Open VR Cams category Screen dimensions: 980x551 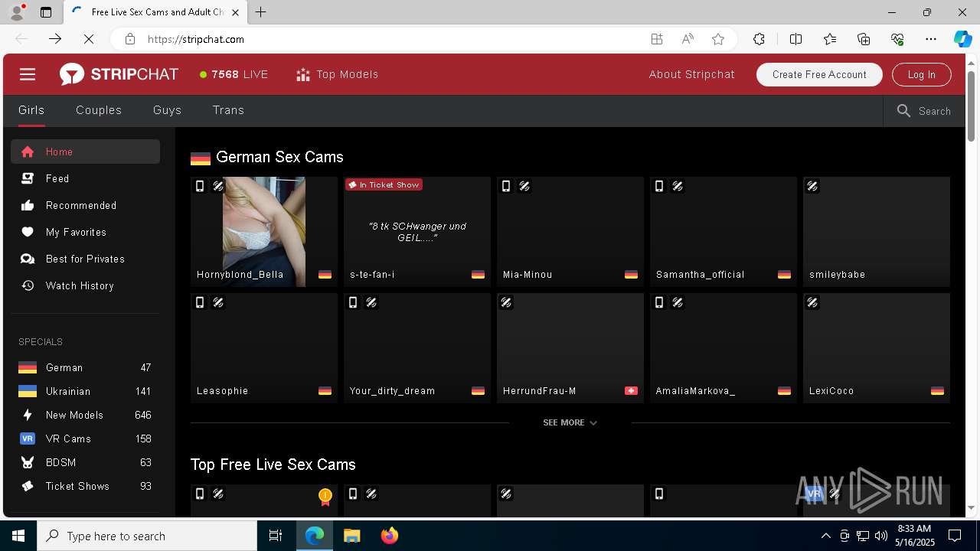pyautogui.click(x=85, y=439)
